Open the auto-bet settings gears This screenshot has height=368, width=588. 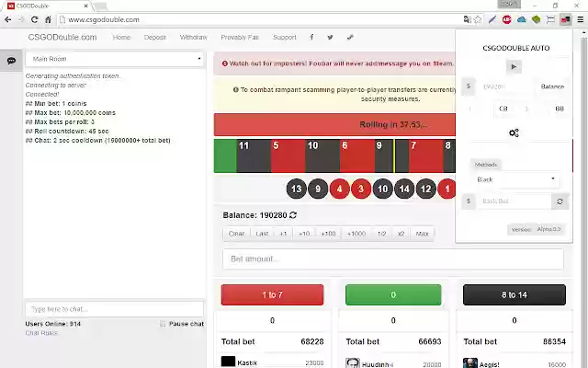(514, 132)
